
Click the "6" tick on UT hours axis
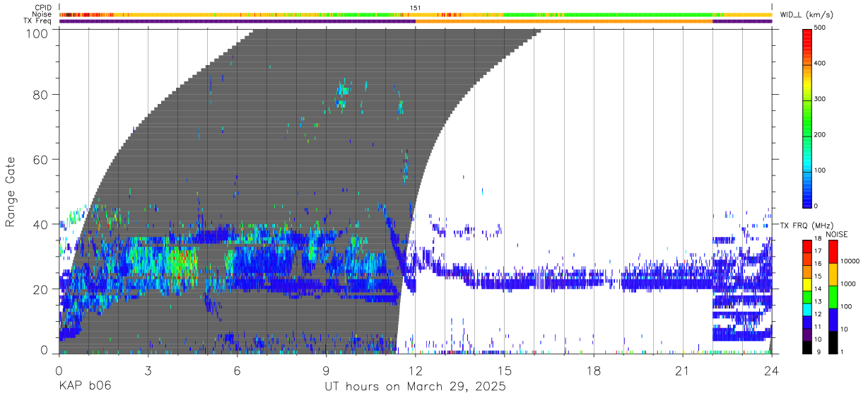click(x=237, y=371)
